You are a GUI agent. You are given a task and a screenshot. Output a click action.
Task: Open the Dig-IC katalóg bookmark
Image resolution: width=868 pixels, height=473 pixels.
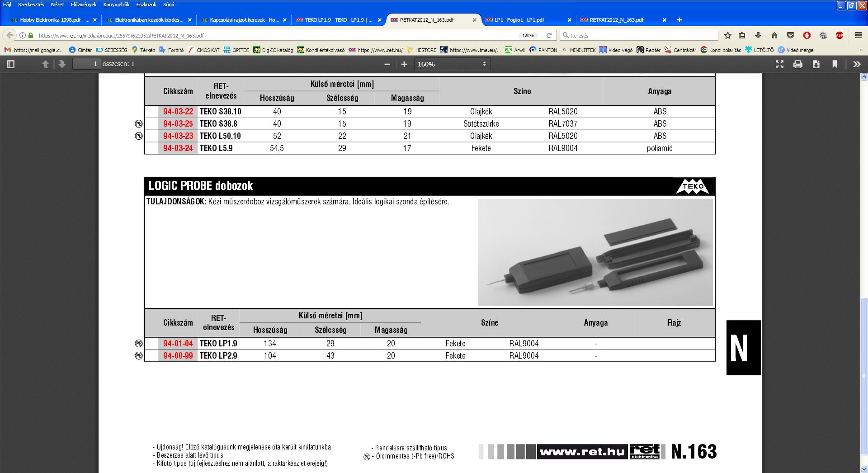pos(274,50)
